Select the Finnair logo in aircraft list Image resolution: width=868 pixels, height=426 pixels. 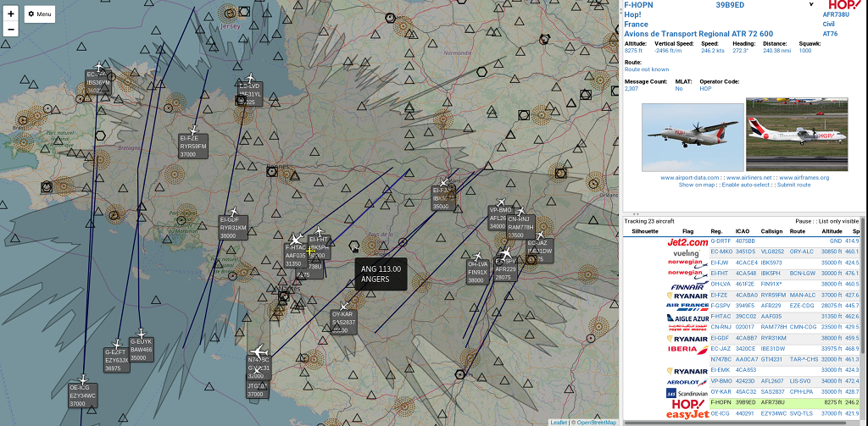(x=689, y=286)
